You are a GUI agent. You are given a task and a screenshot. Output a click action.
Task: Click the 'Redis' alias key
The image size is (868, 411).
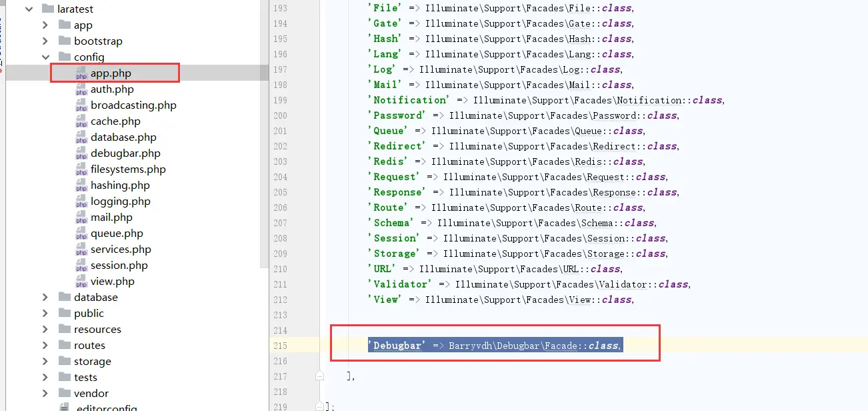tap(388, 161)
